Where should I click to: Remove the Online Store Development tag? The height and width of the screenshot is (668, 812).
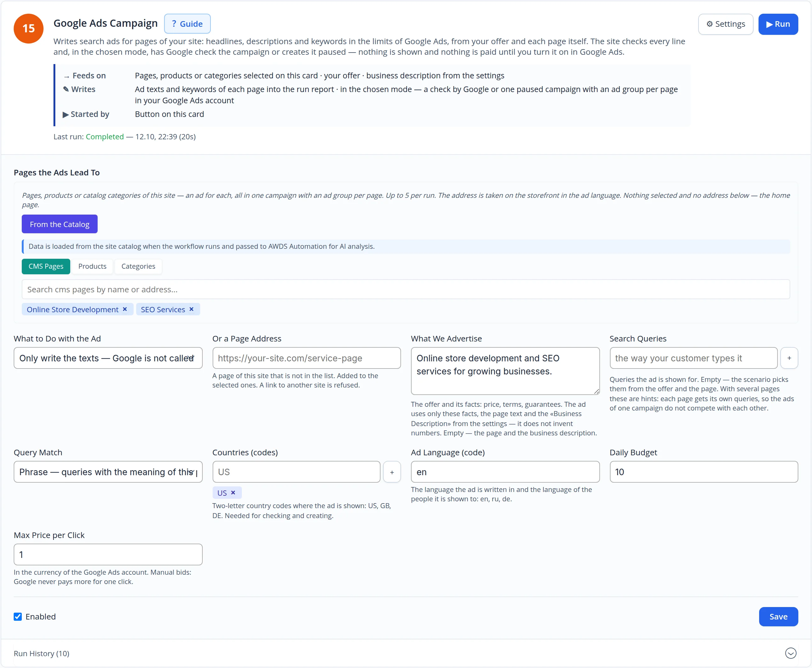tap(125, 309)
